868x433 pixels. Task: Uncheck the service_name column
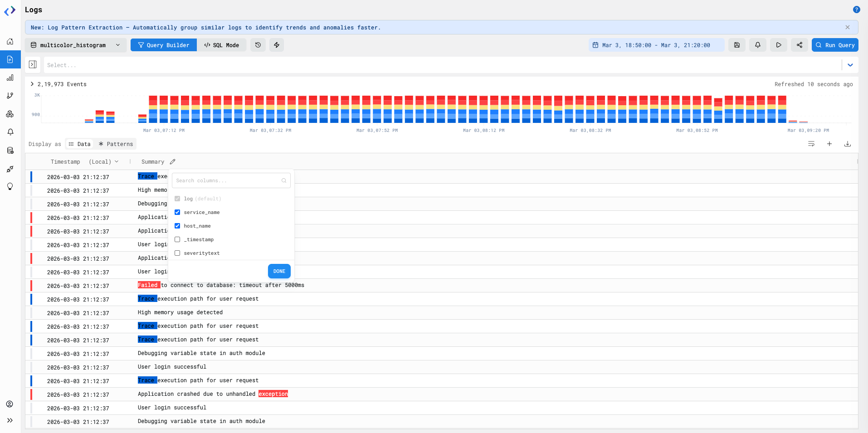pos(177,212)
